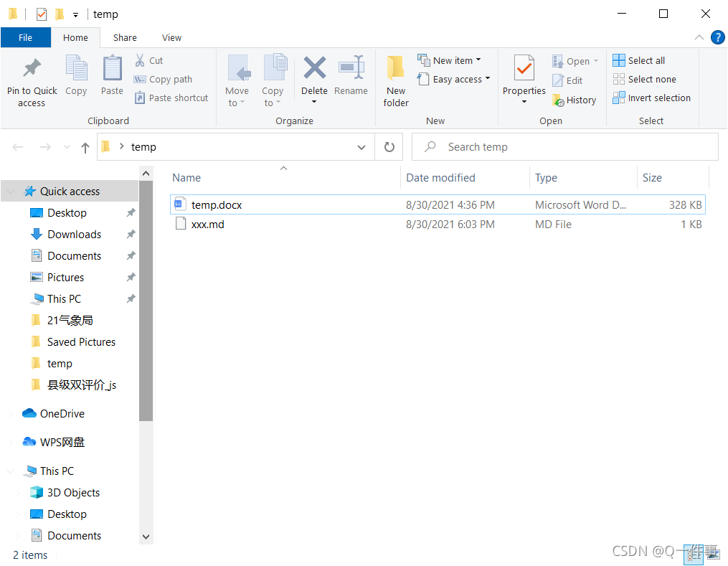
Task: Click the Search temp field
Action: coord(564,147)
